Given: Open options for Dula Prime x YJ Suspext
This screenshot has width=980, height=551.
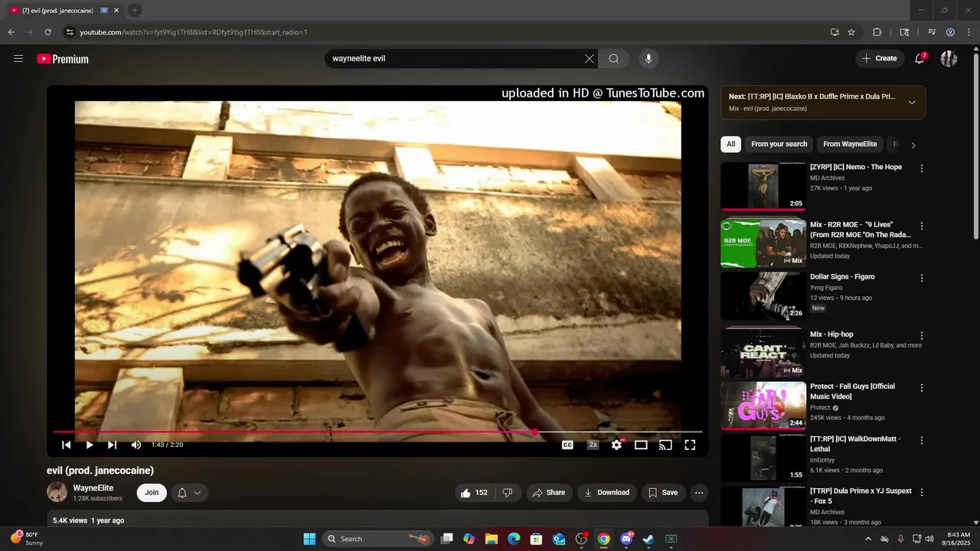Looking at the screenshot, I should click(922, 493).
